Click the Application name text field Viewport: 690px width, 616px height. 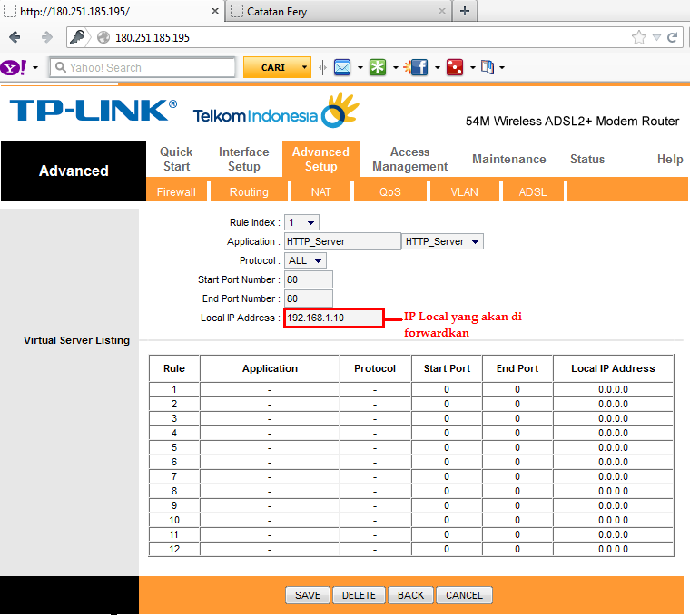(342, 241)
